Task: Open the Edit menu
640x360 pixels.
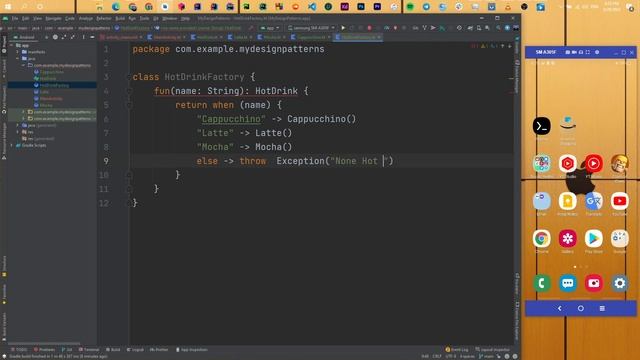Action: click(25, 18)
